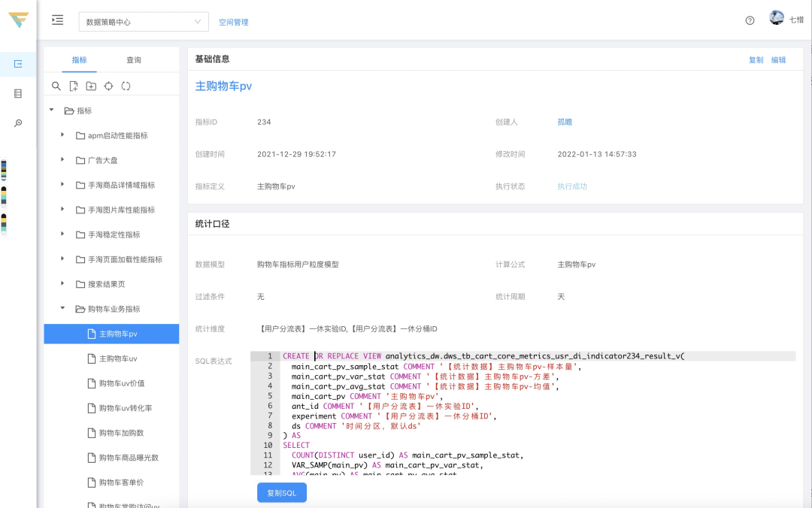This screenshot has height=508, width=812.
Task: Click the 复制SQL button
Action: click(x=281, y=492)
